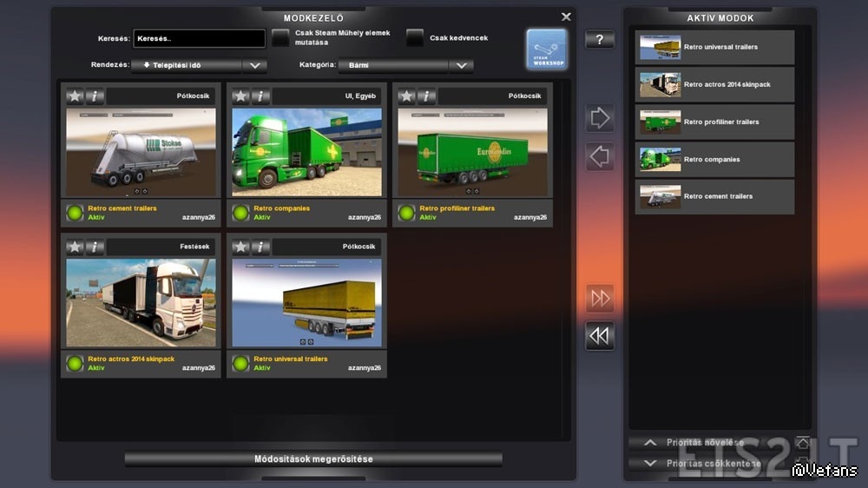868x488 pixels.
Task: Favorite the Retro profiliner trailers mod star
Action: click(x=407, y=96)
